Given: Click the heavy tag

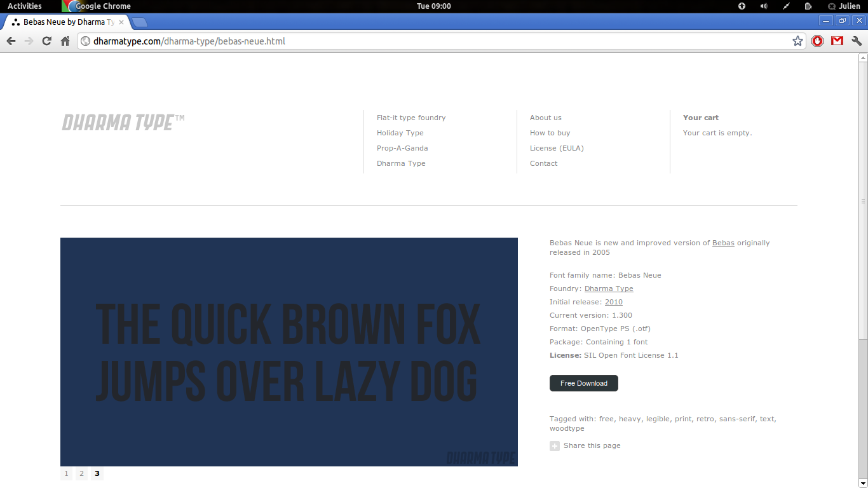Looking at the screenshot, I should pos(630,419).
